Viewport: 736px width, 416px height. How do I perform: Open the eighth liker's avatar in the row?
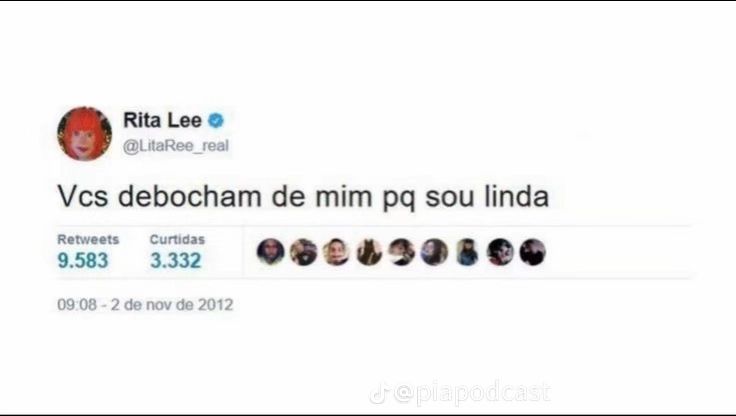500,252
